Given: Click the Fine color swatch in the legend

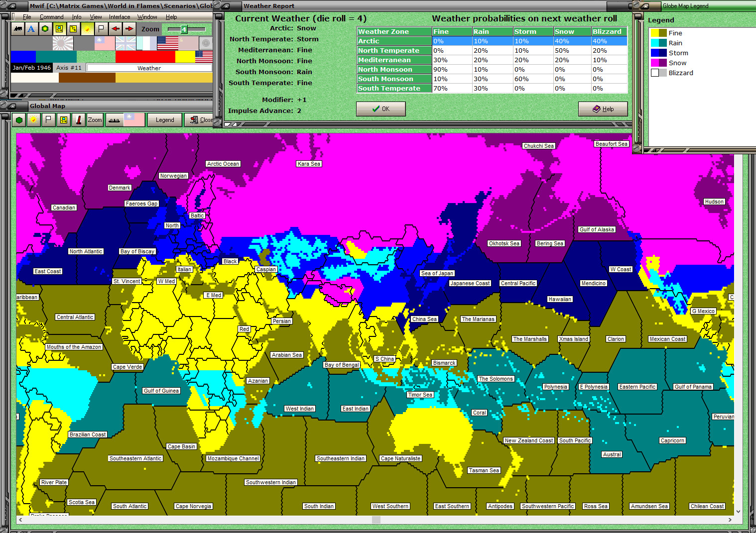Looking at the screenshot, I should tap(659, 33).
